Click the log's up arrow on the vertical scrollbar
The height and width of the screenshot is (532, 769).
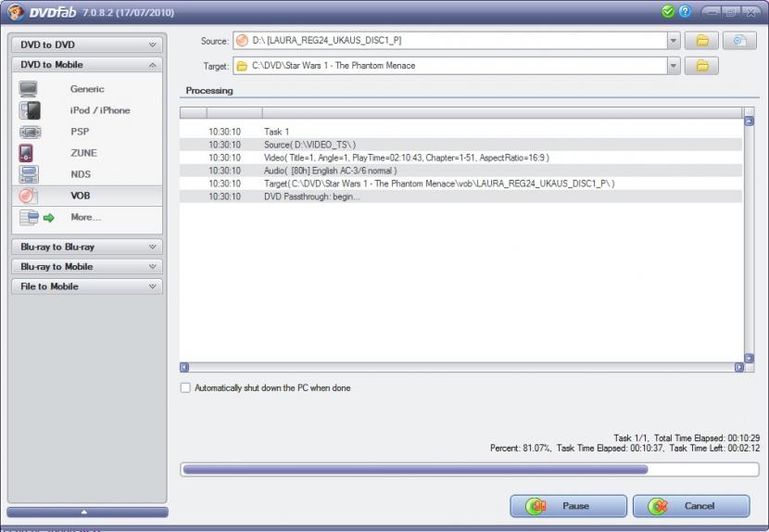tap(749, 121)
